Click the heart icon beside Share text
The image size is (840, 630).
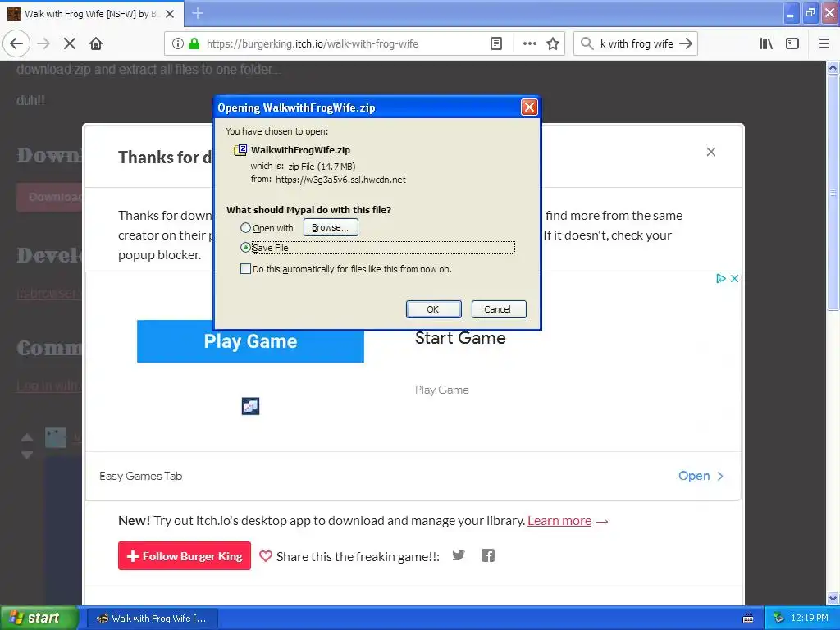coord(266,556)
